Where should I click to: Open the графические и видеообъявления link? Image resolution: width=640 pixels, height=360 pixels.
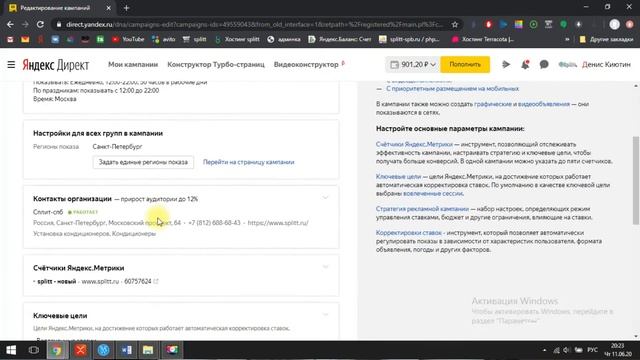click(522, 104)
